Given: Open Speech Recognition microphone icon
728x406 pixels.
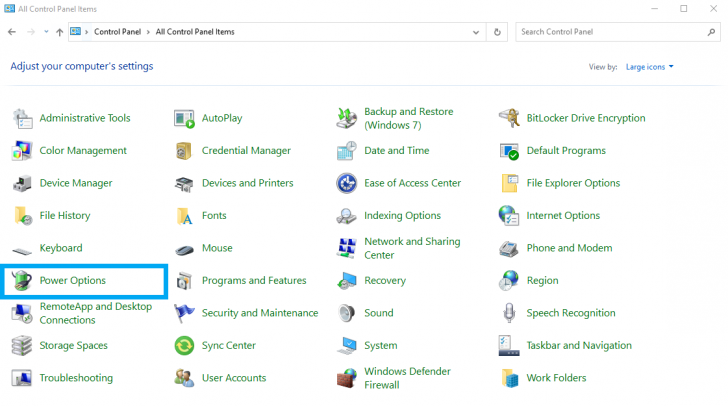Looking at the screenshot, I should coord(509,314).
